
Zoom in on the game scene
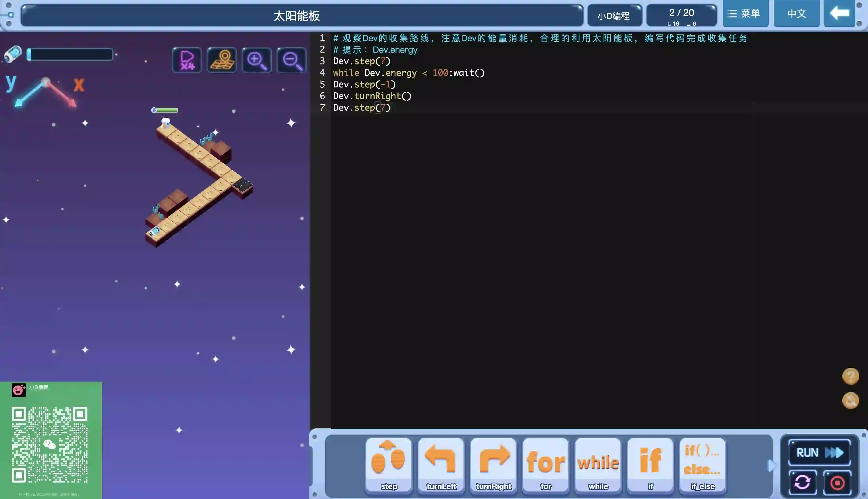[256, 60]
